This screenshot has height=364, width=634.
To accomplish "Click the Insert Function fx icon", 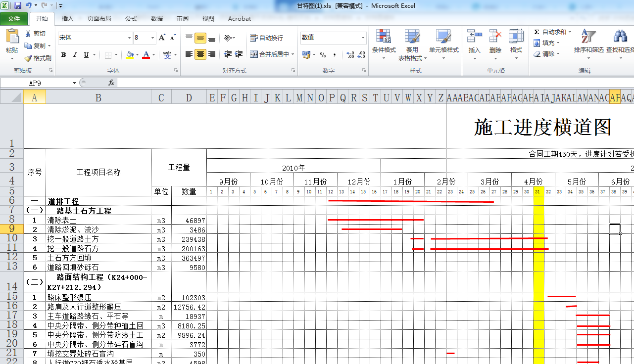I will click(x=111, y=83).
